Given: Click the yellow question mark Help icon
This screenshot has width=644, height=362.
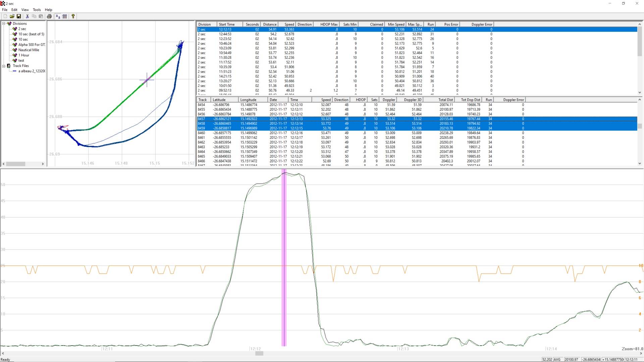Looking at the screenshot, I should (73, 16).
